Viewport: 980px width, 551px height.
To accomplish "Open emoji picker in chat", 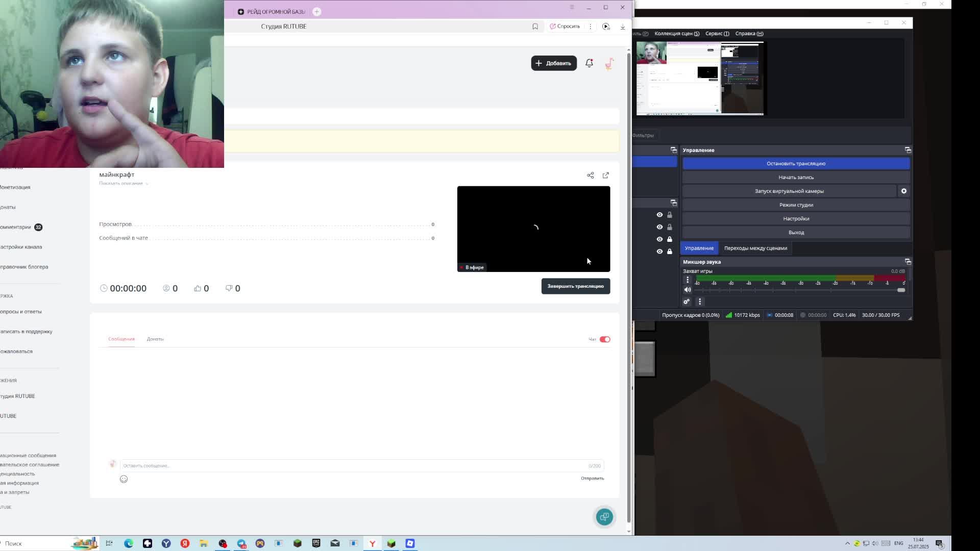I will click(124, 479).
